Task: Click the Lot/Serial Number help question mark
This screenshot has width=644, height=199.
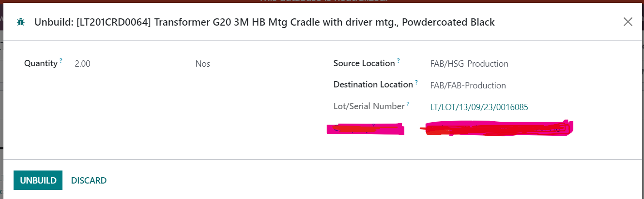Action: tap(408, 104)
